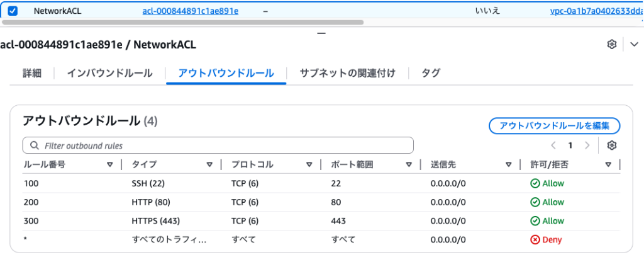Focus the Filter outbound rules search field

[218, 145]
